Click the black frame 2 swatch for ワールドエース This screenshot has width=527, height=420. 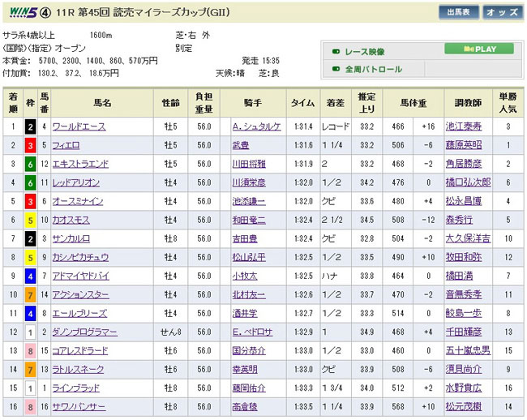tap(30, 126)
